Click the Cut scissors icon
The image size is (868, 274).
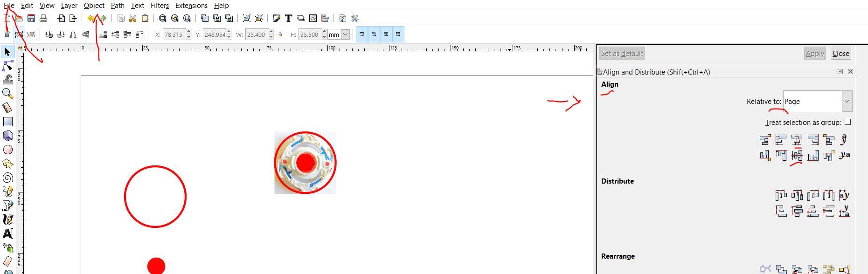click(133, 18)
